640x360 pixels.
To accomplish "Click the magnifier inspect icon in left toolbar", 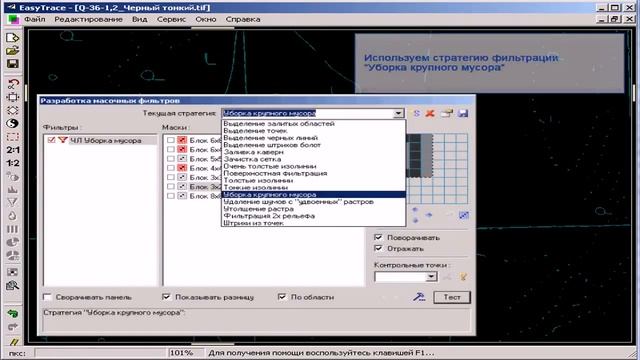I will (x=13, y=286).
